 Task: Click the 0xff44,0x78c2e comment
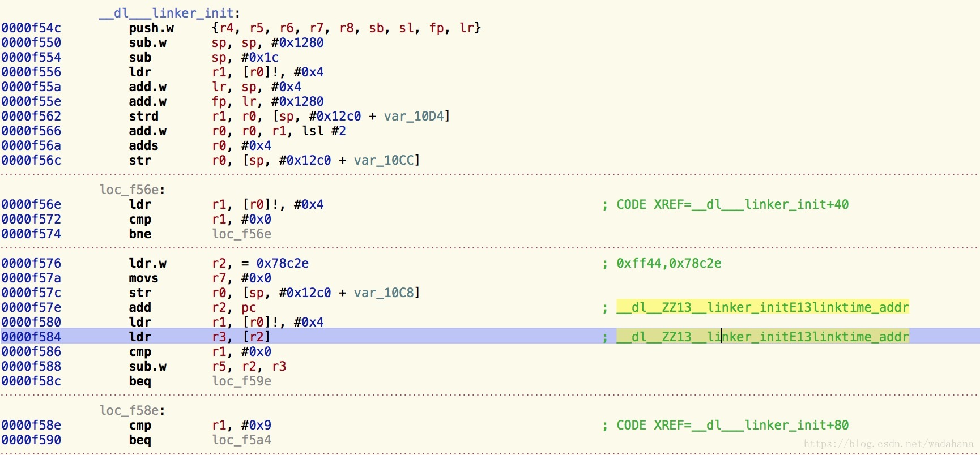(669, 263)
